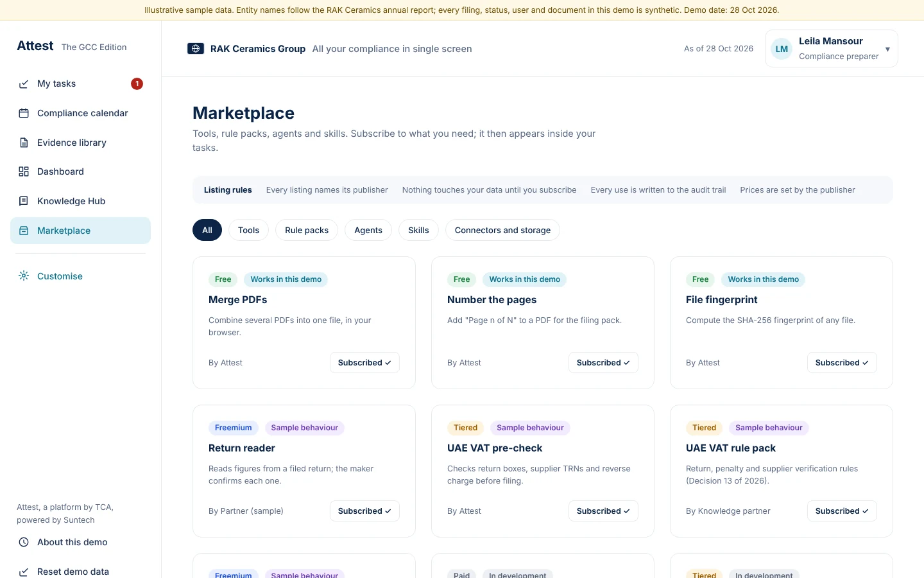Open the Customise link
924x578 pixels.
click(80, 276)
